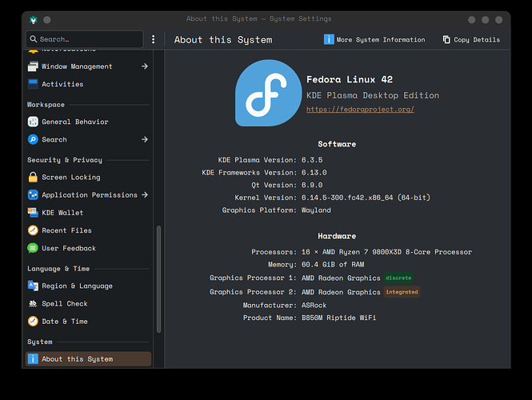
Task: Click the discrete GPU badge
Action: (x=398, y=278)
